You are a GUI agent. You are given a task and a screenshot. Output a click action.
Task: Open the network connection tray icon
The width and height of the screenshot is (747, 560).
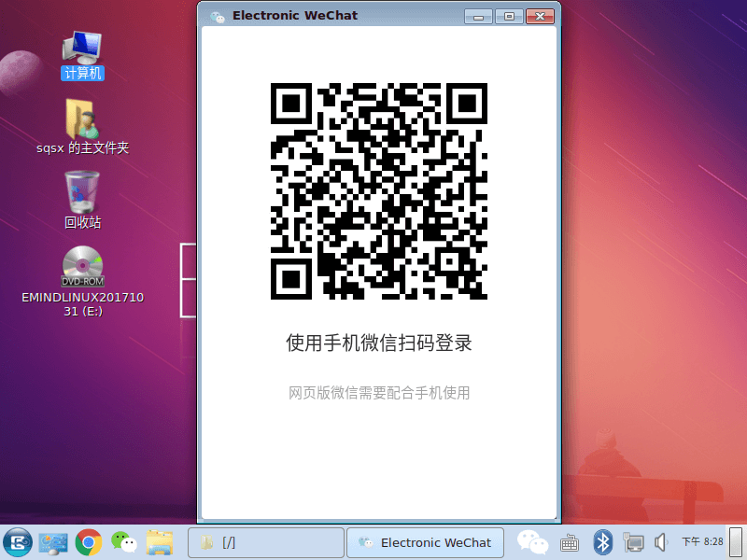(633, 542)
